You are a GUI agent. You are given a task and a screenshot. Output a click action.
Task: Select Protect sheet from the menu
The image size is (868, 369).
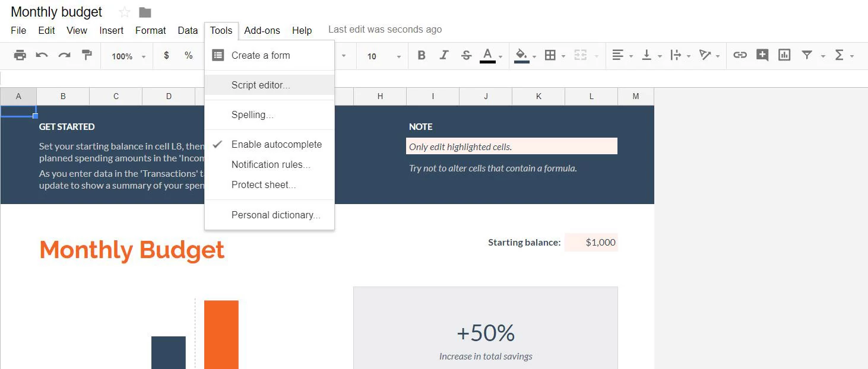pos(264,184)
